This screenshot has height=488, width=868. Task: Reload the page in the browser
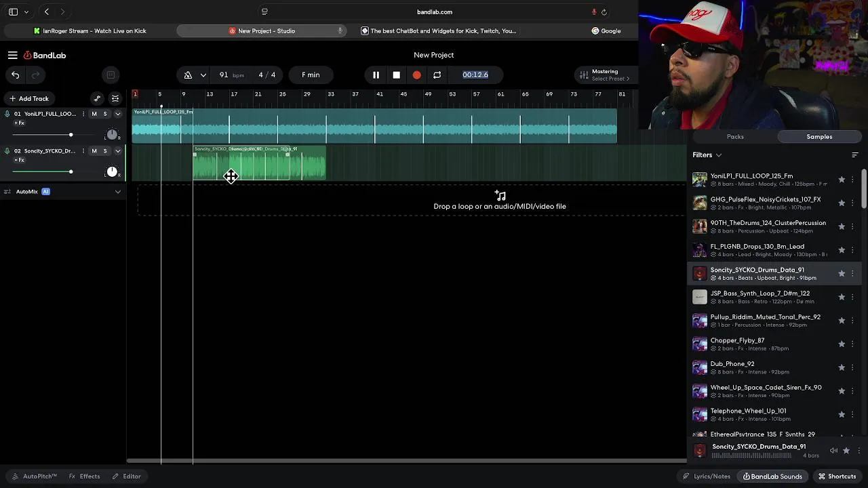[x=604, y=12]
